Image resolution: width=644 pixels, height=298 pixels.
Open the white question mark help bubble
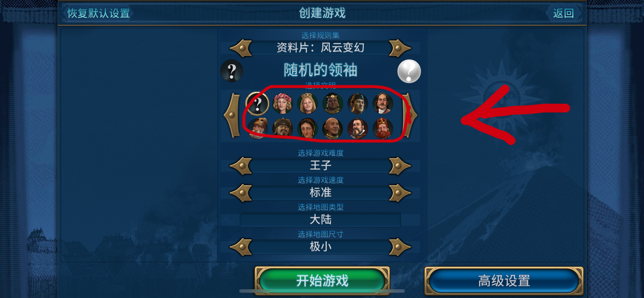(409, 71)
